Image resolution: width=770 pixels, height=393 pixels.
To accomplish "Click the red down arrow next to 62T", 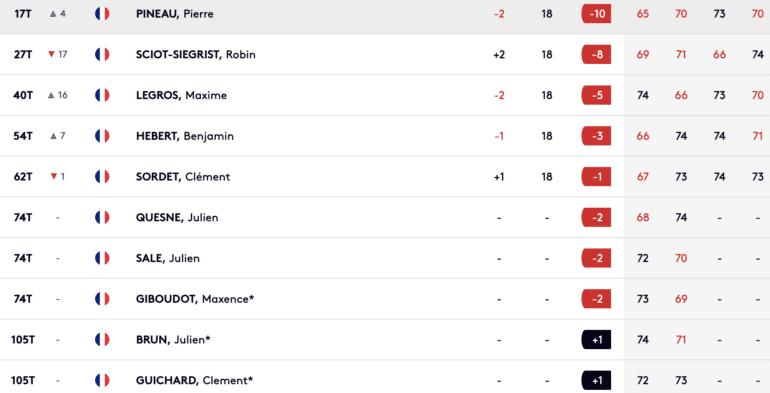I will pyautogui.click(x=54, y=176).
